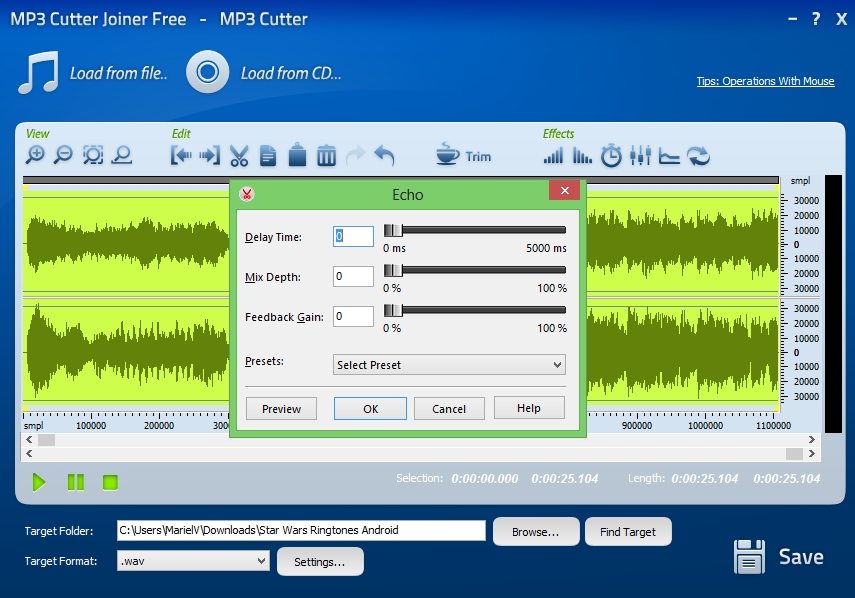The width and height of the screenshot is (855, 598).
Task: Click the Mix Depth slider handle
Action: coord(393,270)
